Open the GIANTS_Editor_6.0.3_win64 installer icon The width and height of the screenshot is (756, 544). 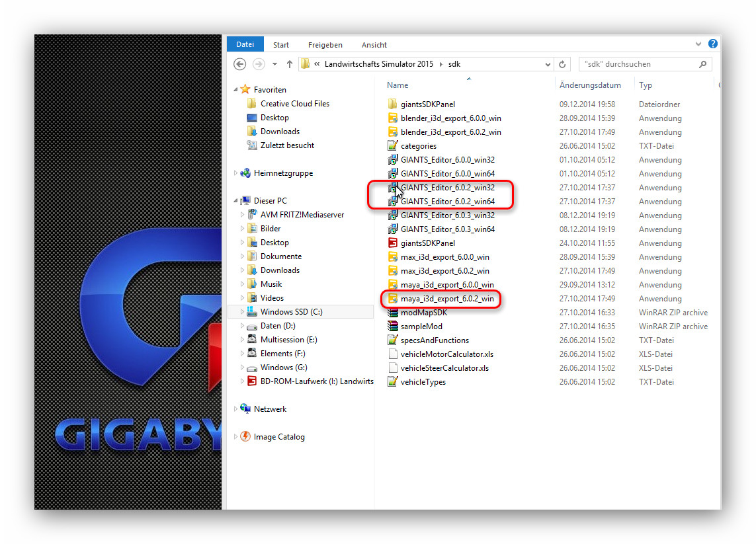coord(392,229)
